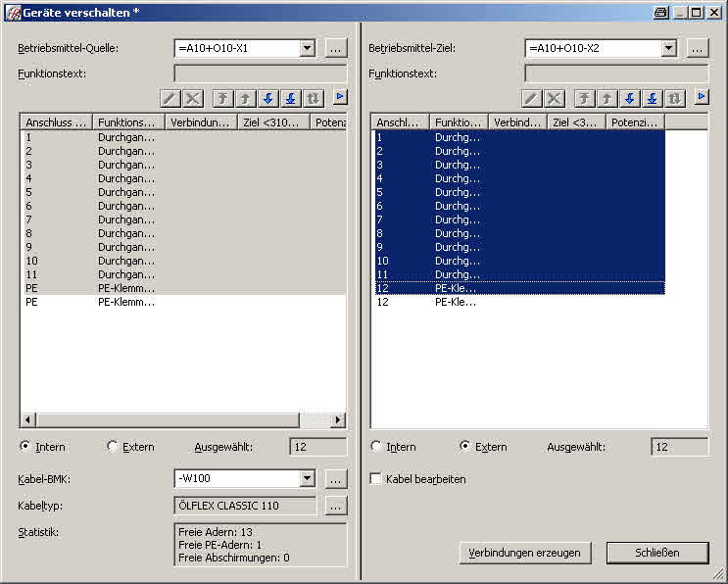
Task: Click the edit pencil icon in the source toolbar
Action: click(170, 98)
